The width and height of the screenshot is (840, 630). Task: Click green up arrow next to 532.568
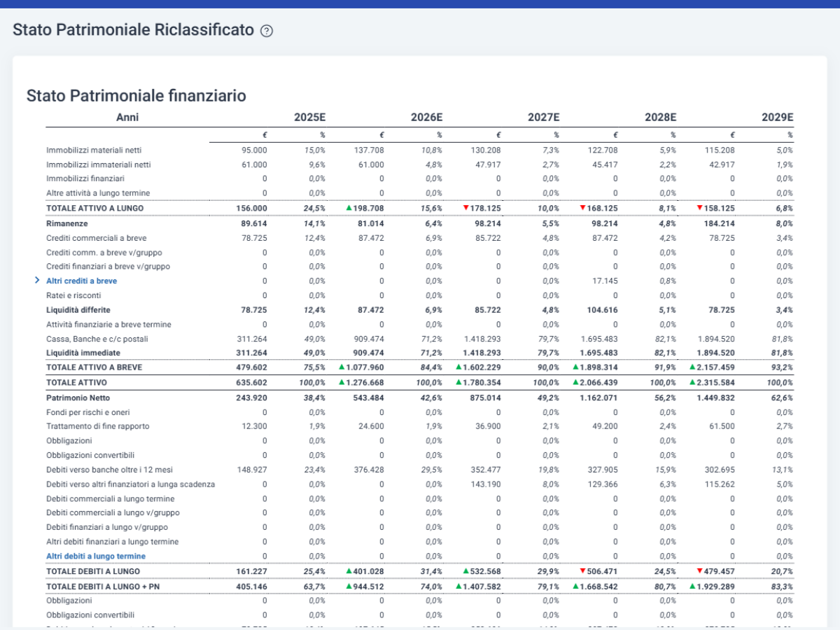tap(465, 571)
